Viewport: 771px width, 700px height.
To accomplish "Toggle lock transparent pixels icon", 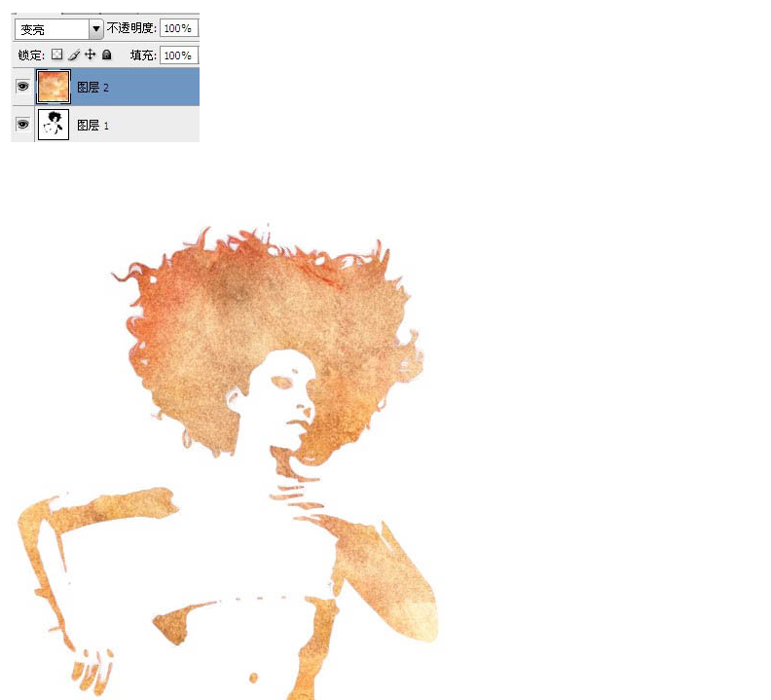I will coord(57,55).
